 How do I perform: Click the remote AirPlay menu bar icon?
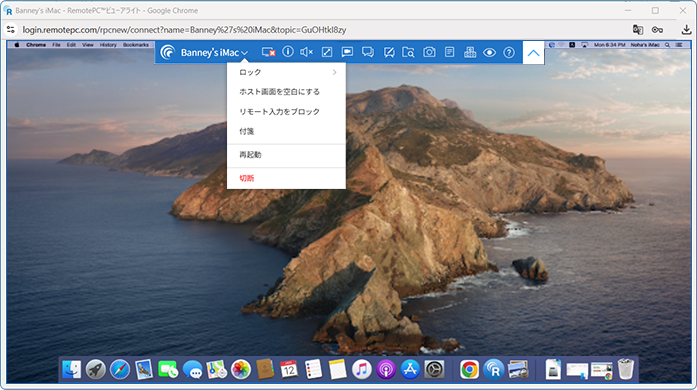(x=585, y=45)
